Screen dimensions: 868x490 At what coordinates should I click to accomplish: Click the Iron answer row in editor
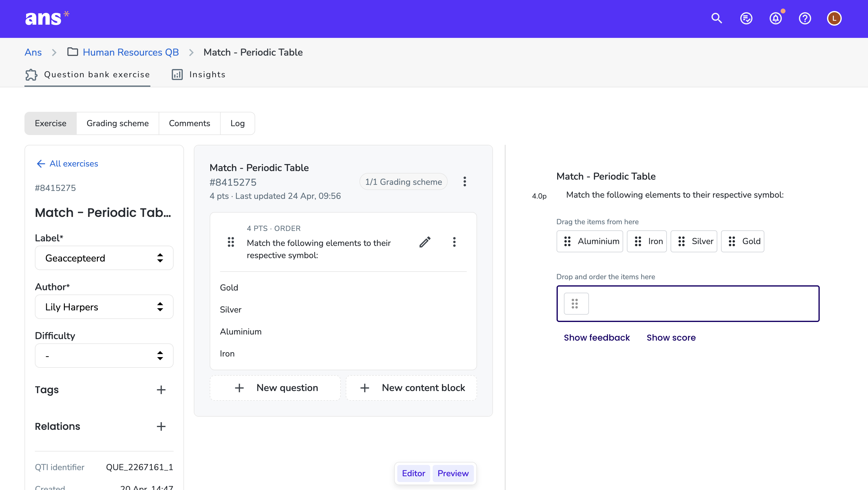tap(343, 354)
